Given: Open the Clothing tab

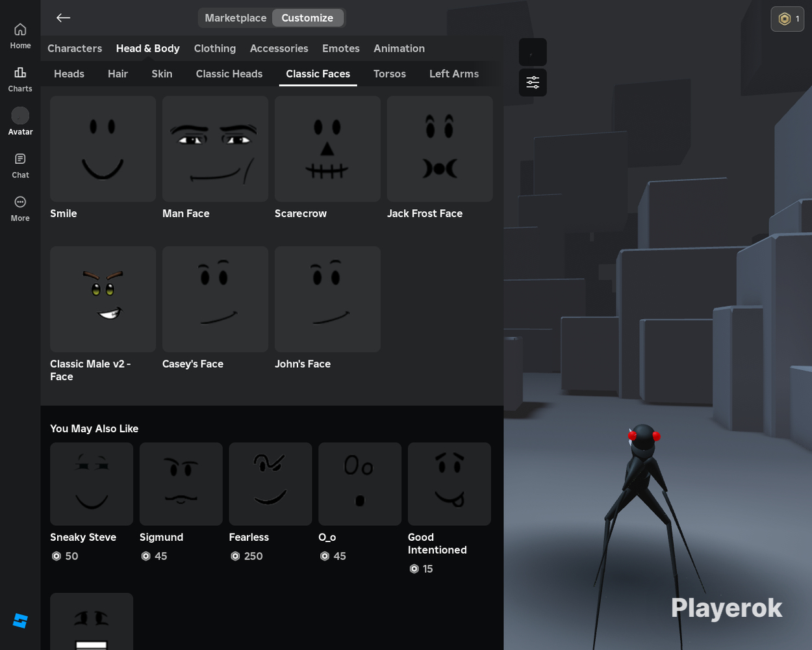Looking at the screenshot, I should (215, 48).
